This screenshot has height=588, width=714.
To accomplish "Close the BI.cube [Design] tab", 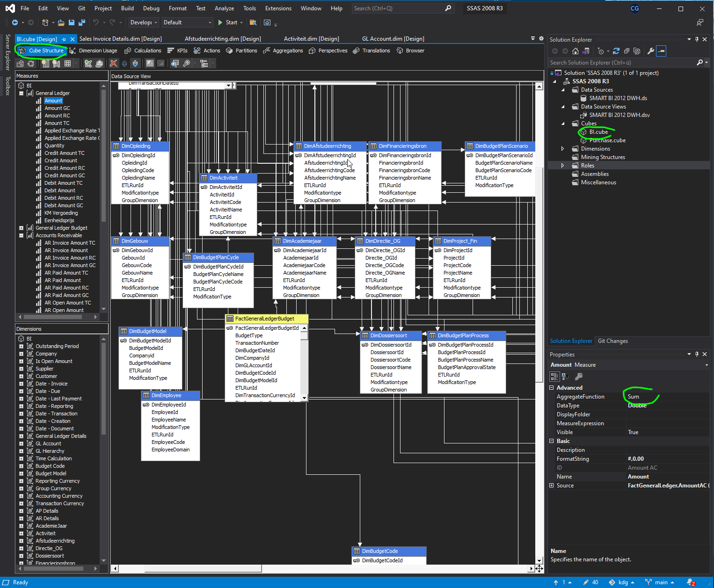I will 73,39.
